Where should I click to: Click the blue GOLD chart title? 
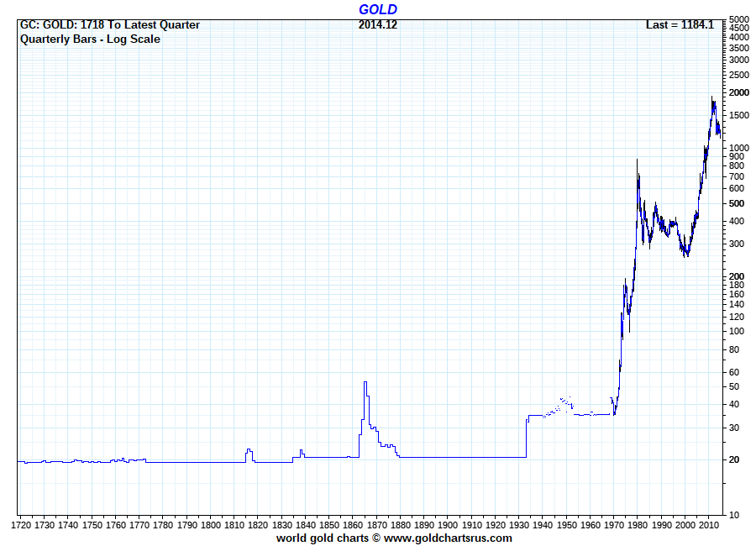click(377, 9)
